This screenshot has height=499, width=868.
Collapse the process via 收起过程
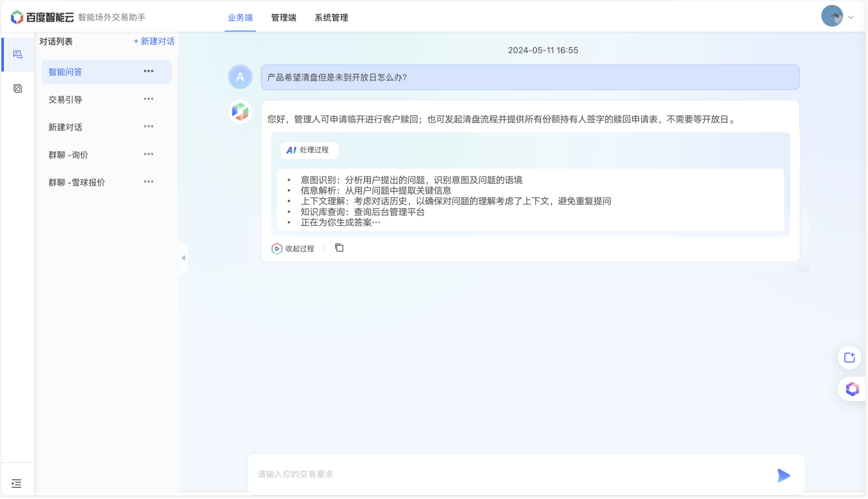click(x=293, y=249)
